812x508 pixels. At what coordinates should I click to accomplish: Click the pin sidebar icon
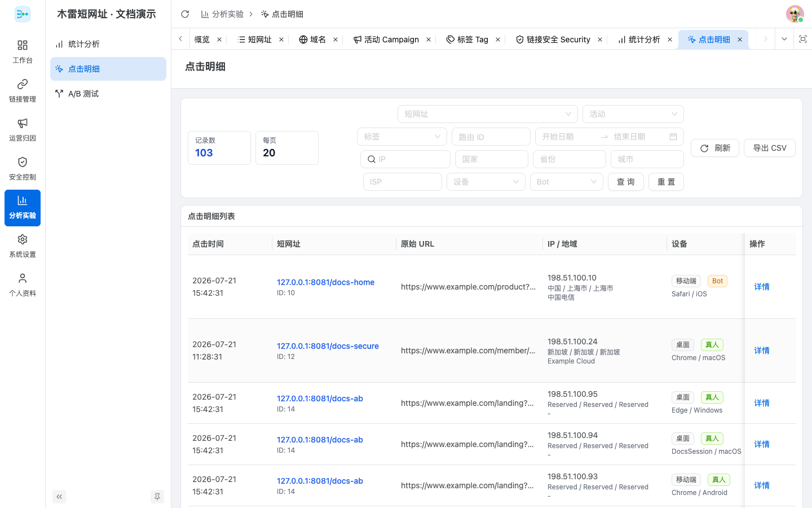click(x=157, y=497)
